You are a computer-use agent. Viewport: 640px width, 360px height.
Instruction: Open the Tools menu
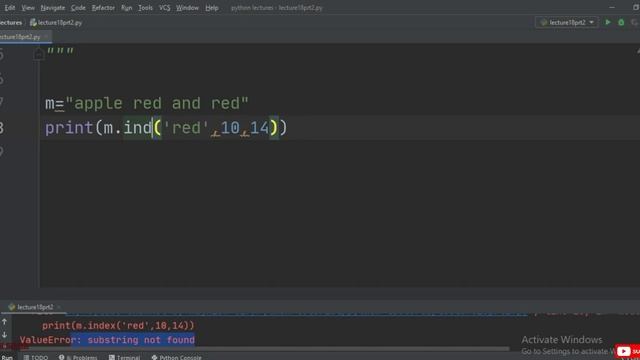145,8
